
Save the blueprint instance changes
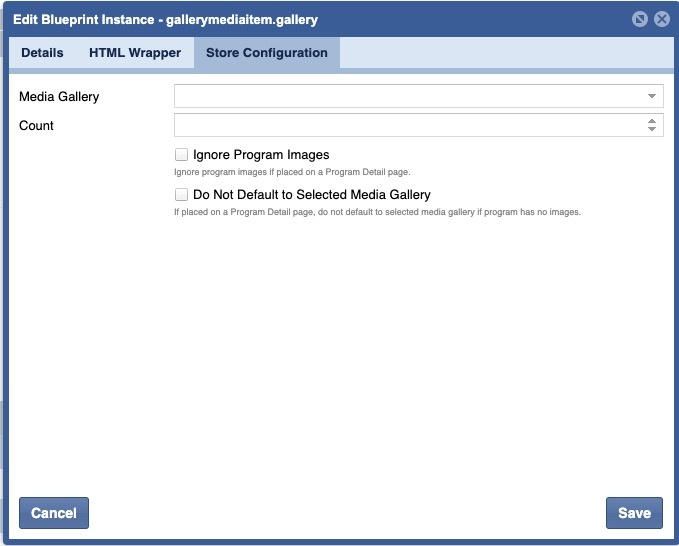coord(634,513)
